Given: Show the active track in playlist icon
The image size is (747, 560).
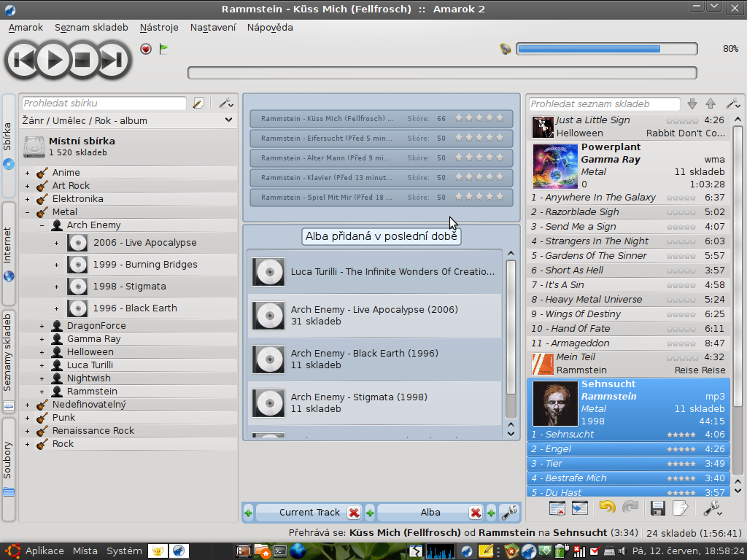Looking at the screenshot, I should 580,508.
